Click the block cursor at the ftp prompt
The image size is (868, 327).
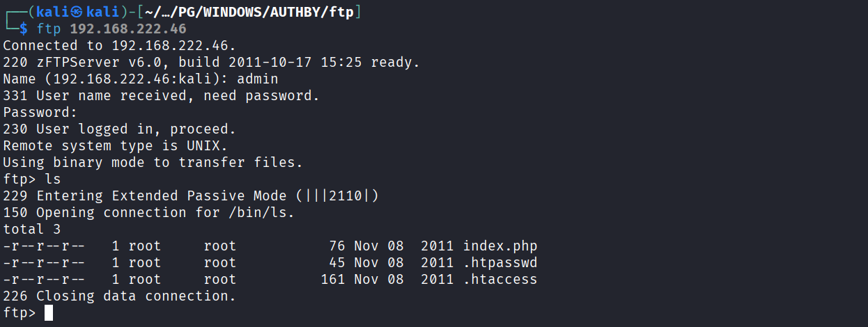[x=49, y=313]
